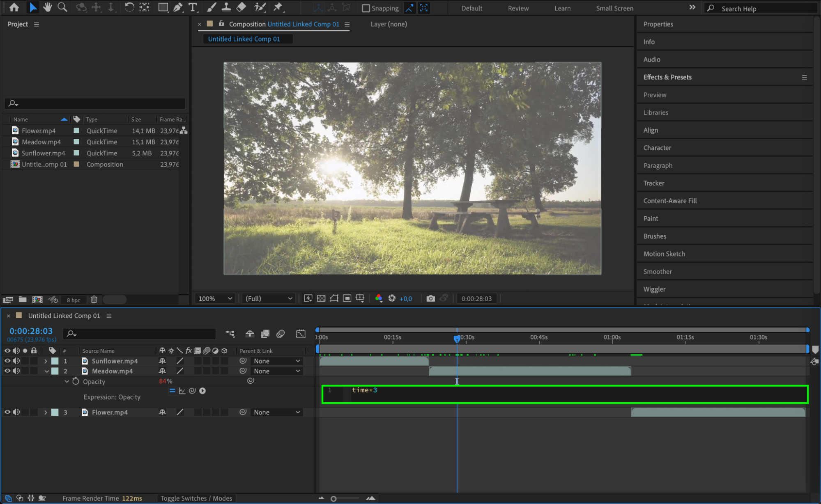Select the Zoom magnifier tool

coord(62,7)
